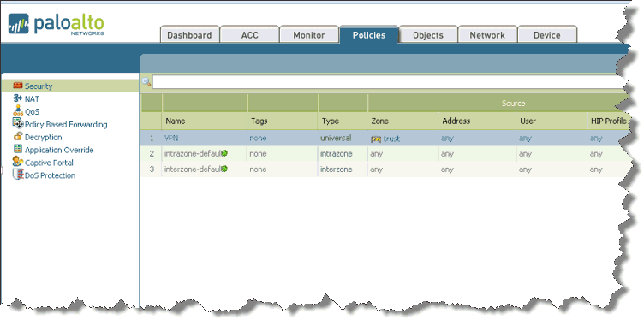Image resolution: width=644 pixels, height=320 pixels.
Task: Click the green gear icon on intrazone-default
Action: (224, 153)
